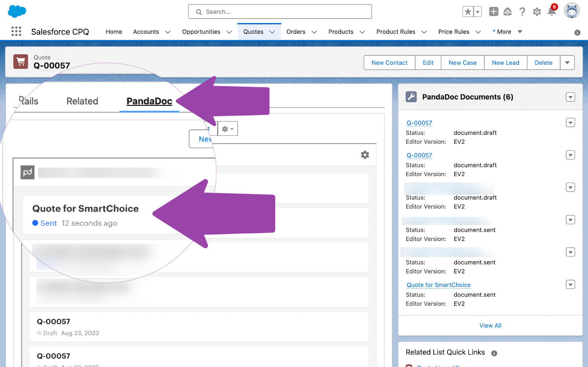Open the App Launcher dots grid
Viewport: 588px width, 367px height.
pyautogui.click(x=16, y=32)
